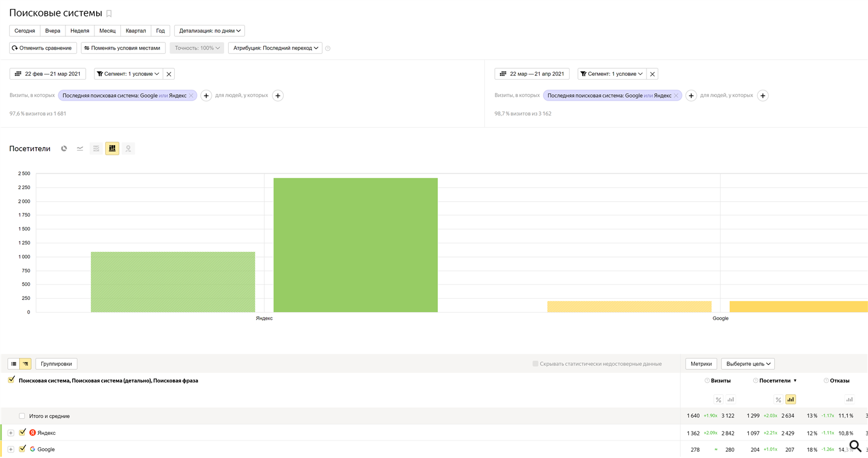
Task: Click the magnifier search icon
Action: point(855,446)
